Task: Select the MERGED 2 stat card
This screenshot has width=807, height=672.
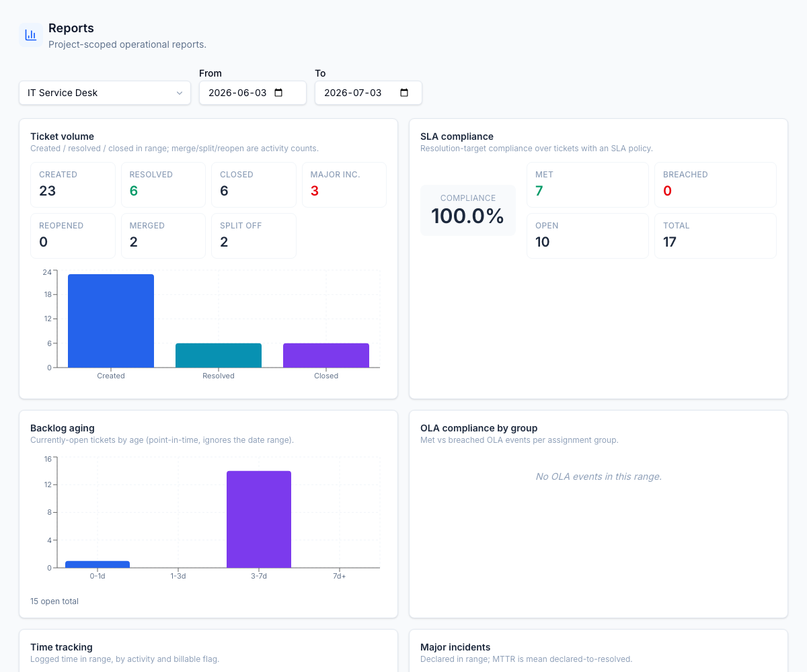Action: [163, 236]
